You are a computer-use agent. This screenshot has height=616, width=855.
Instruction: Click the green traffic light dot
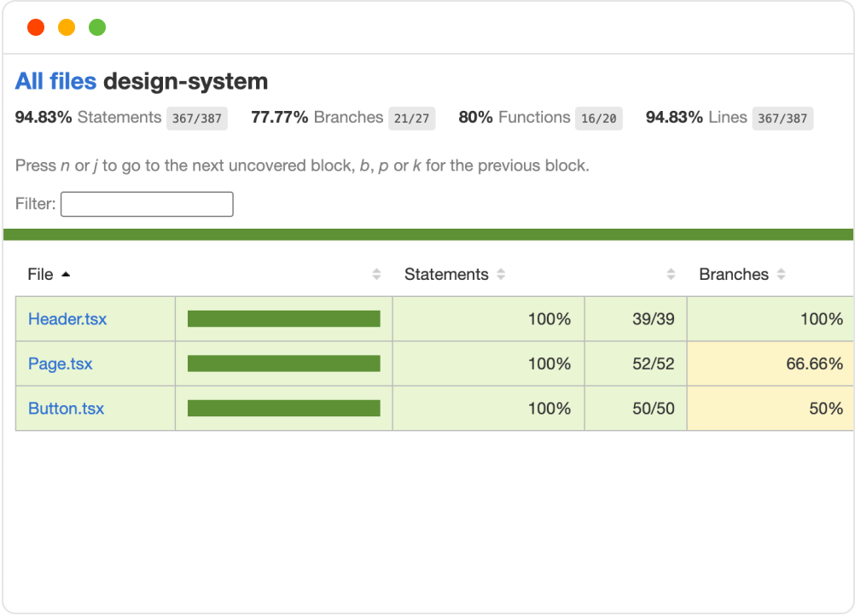tap(97, 26)
